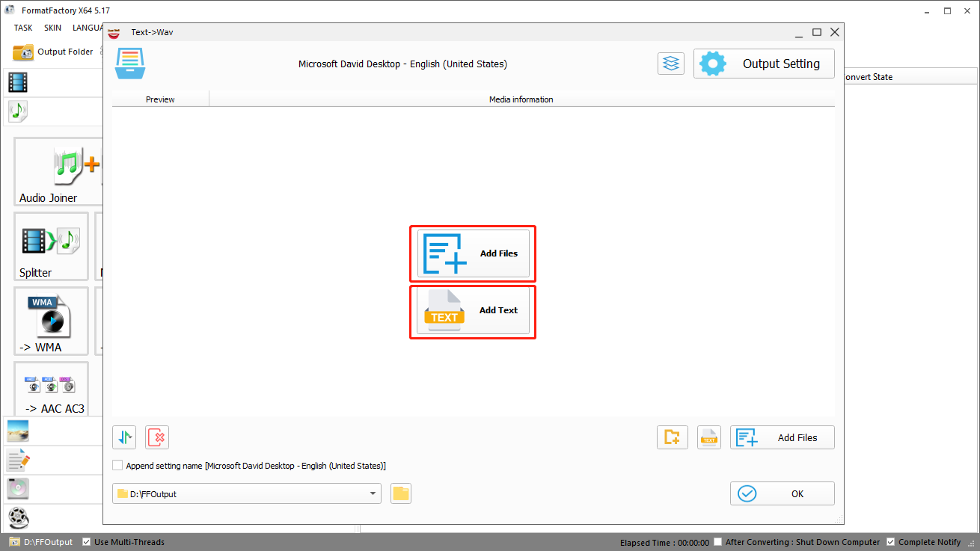Browse output folder with yellow folder icon
Image resolution: width=980 pixels, height=551 pixels.
point(401,493)
